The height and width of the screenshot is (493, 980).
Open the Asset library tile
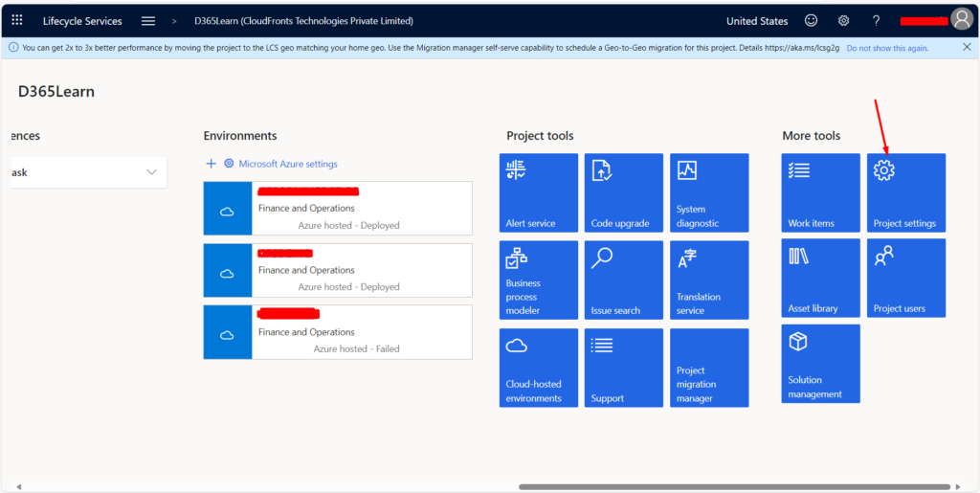pos(820,278)
